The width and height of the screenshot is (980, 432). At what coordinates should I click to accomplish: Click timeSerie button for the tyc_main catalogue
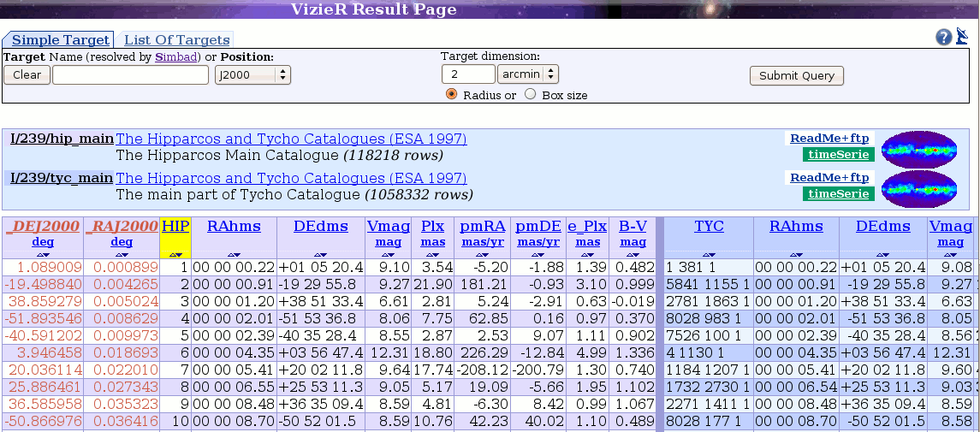tap(838, 193)
